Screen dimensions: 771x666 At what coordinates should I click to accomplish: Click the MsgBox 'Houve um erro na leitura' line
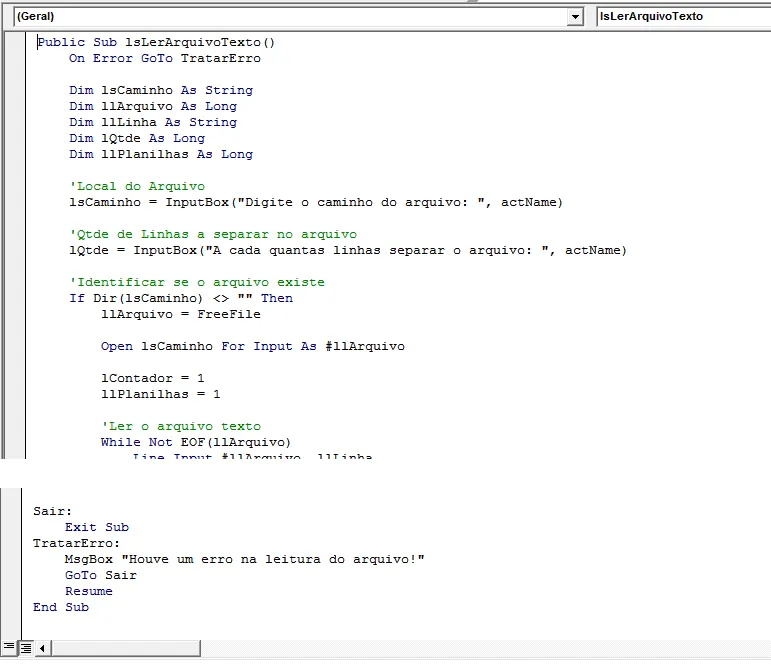click(x=244, y=559)
